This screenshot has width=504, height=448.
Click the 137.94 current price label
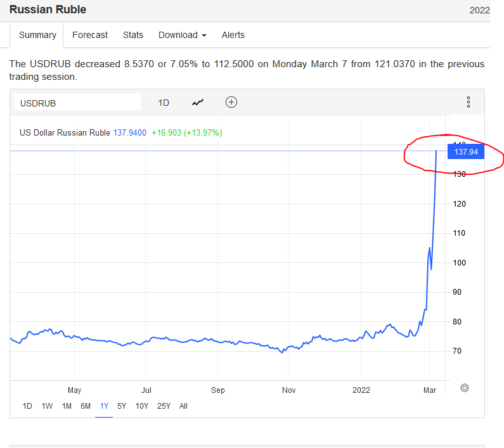466,151
